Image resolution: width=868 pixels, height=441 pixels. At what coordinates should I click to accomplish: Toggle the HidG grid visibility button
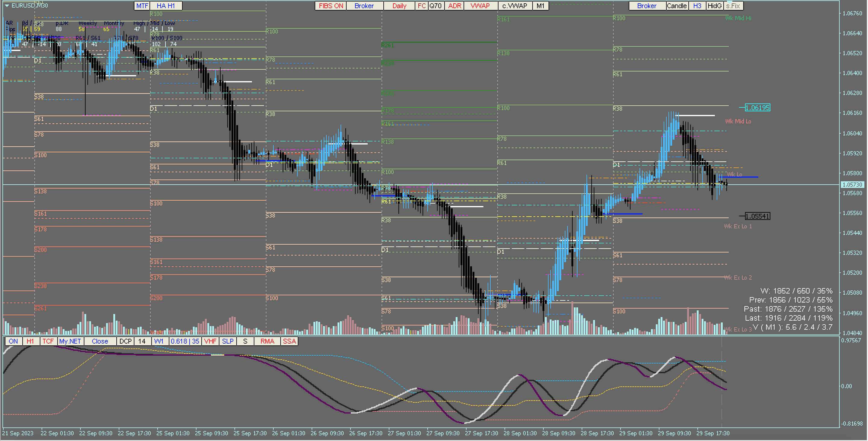pyautogui.click(x=714, y=6)
